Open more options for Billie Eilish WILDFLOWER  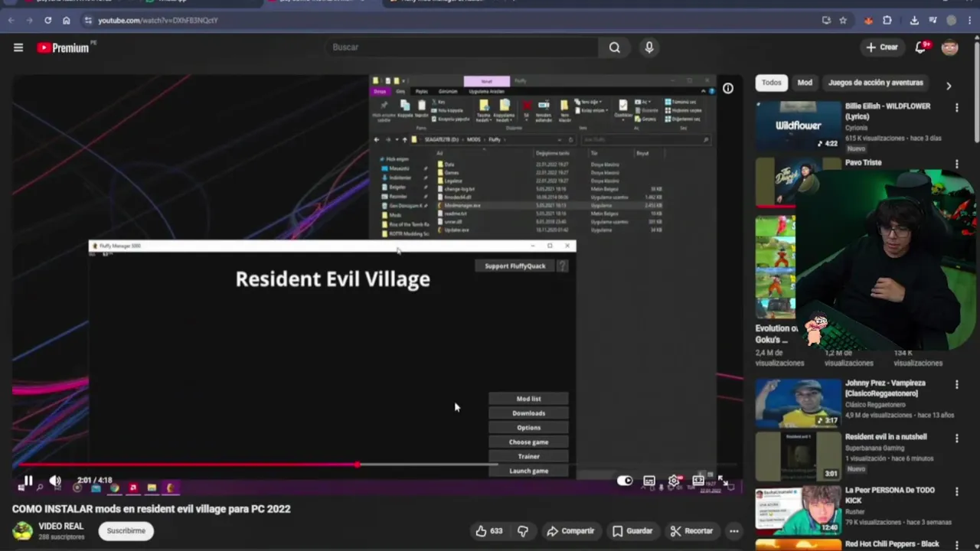[956, 108]
